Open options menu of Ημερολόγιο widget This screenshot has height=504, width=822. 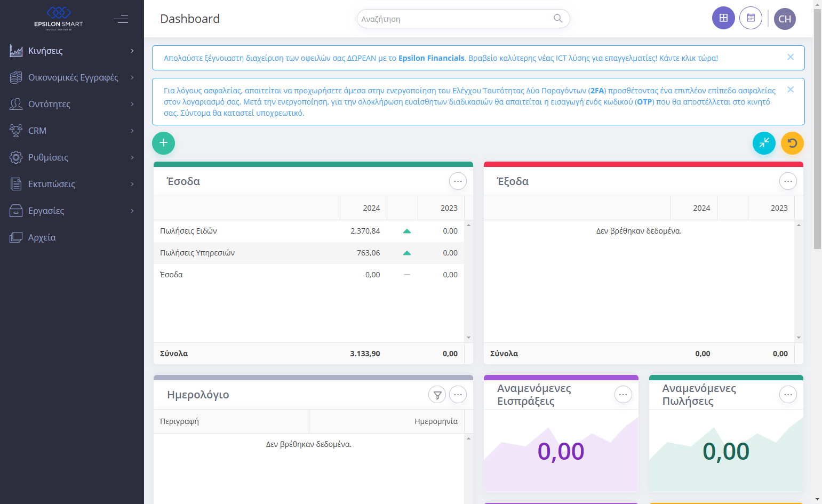[458, 395]
